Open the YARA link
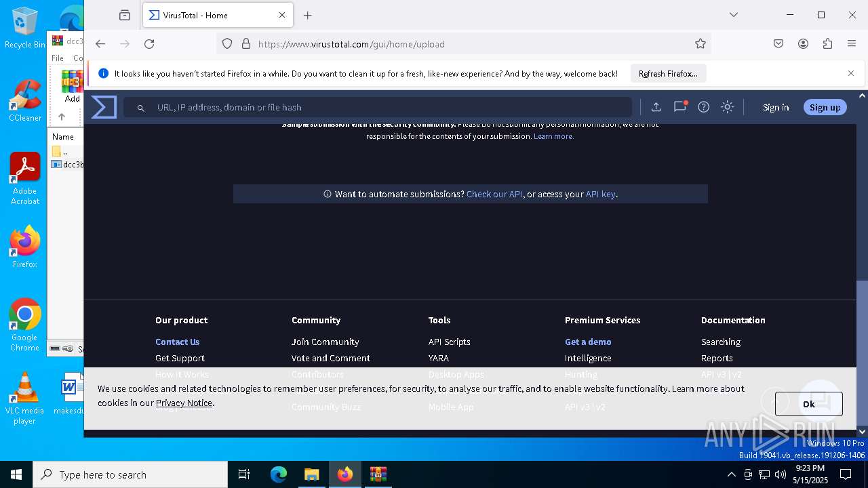Image resolution: width=868 pixels, height=488 pixels. (439, 358)
